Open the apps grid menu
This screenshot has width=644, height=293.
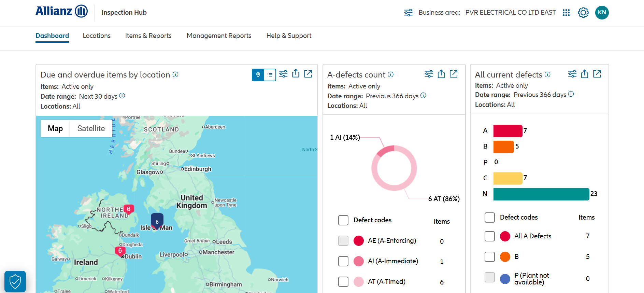coord(566,13)
